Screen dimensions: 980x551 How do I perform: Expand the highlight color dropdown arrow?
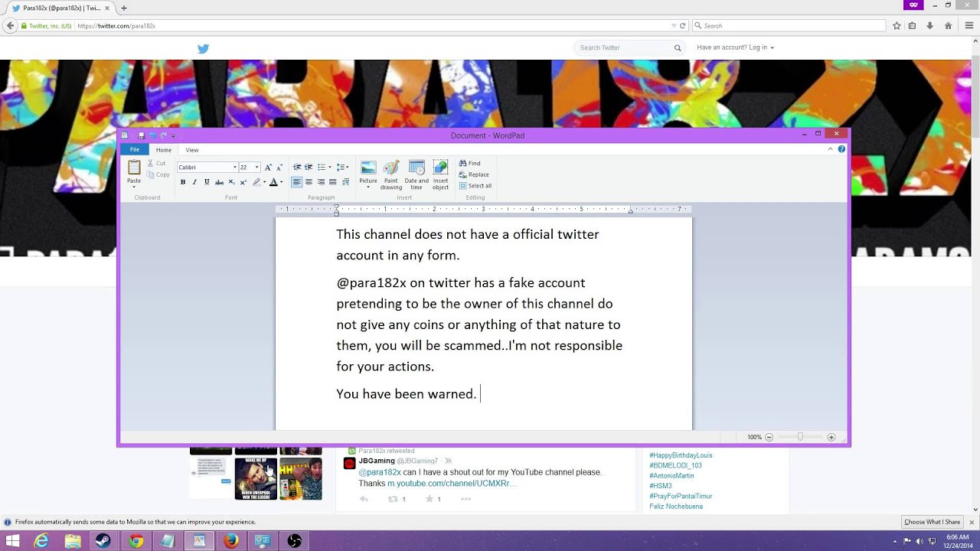click(x=264, y=182)
